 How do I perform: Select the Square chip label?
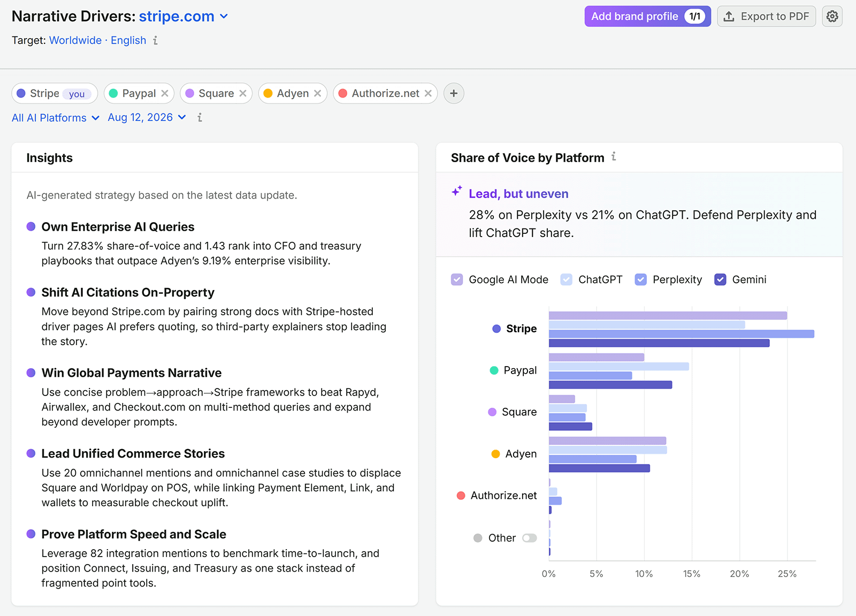[216, 93]
